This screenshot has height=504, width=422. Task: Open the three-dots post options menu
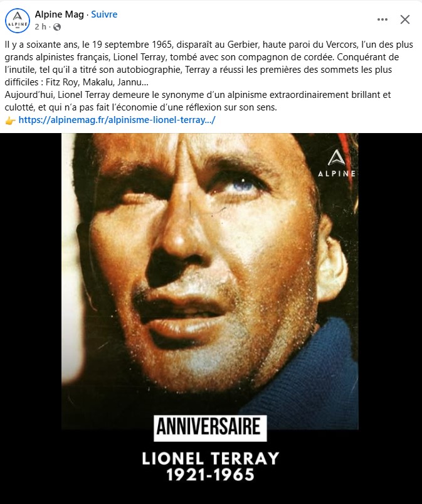pyautogui.click(x=382, y=19)
